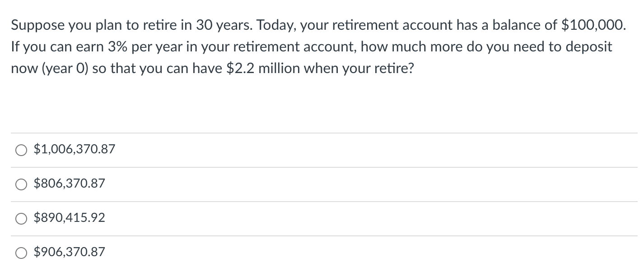Image resolution: width=644 pixels, height=276 pixels.
Task: Click the $1,006,370.87 answer label text
Action: tap(75, 149)
